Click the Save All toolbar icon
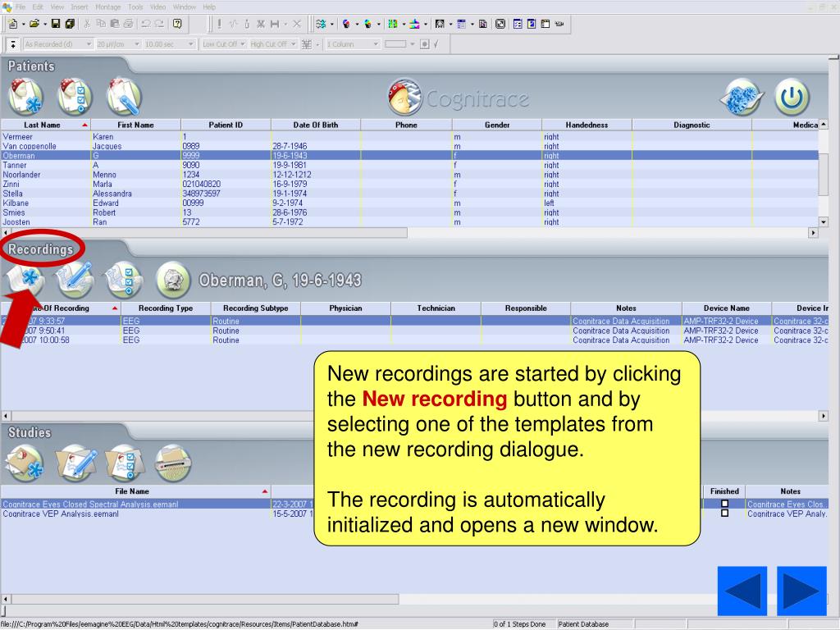The height and width of the screenshot is (630, 840). (x=70, y=24)
